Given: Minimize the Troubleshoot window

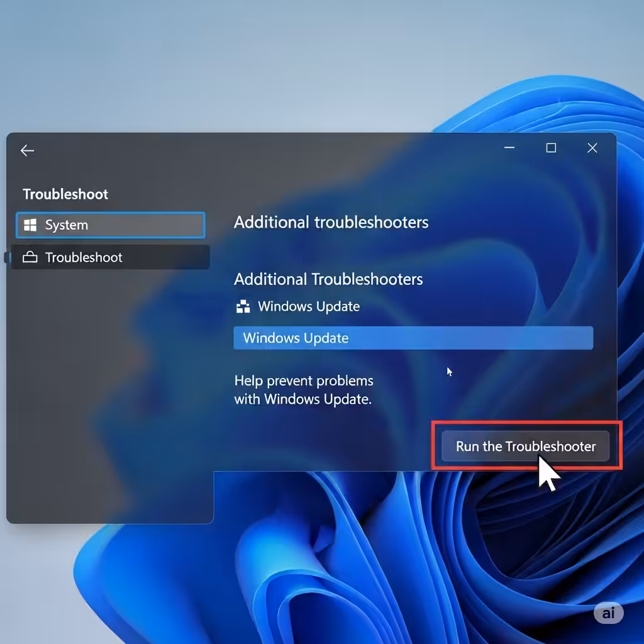Looking at the screenshot, I should pyautogui.click(x=509, y=148).
